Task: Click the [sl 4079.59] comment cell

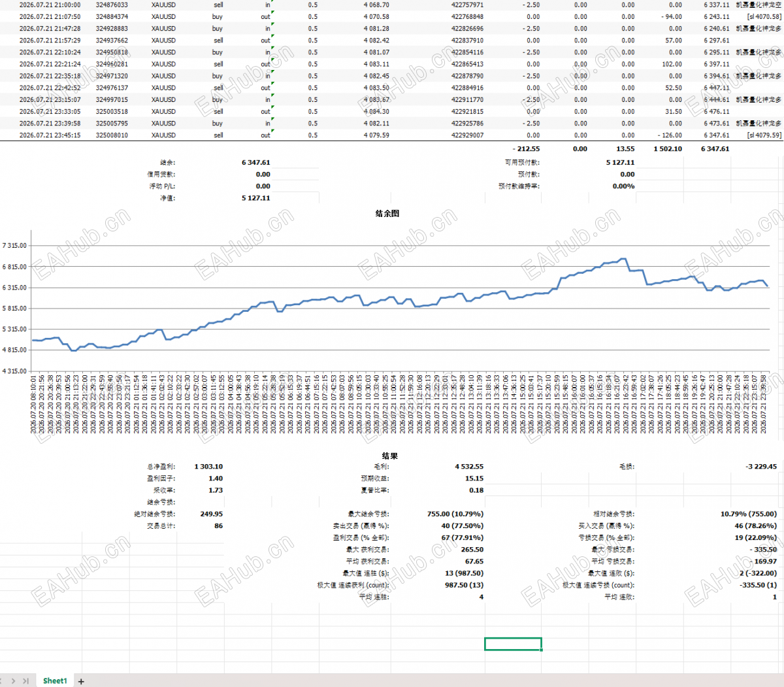Action: click(x=764, y=135)
